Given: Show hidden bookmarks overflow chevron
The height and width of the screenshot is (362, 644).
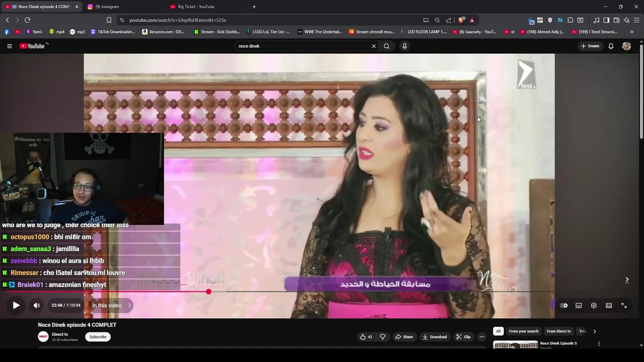Looking at the screenshot, I should [x=631, y=32].
